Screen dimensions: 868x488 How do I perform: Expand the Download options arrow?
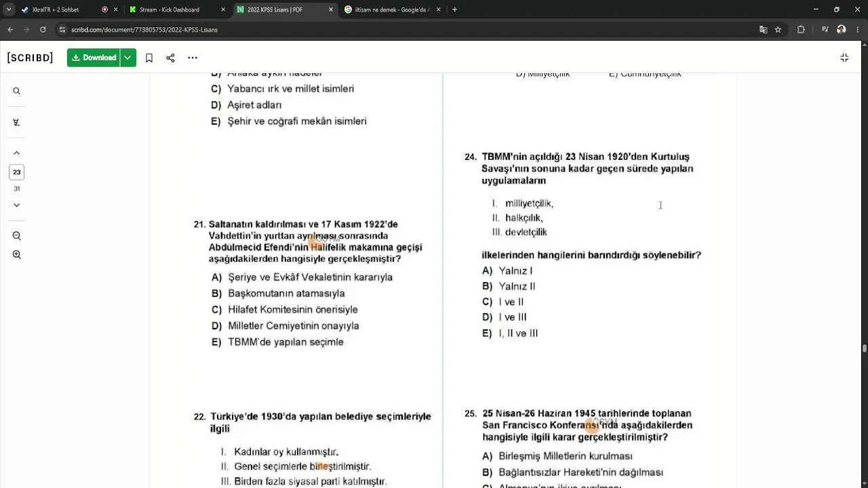point(128,58)
